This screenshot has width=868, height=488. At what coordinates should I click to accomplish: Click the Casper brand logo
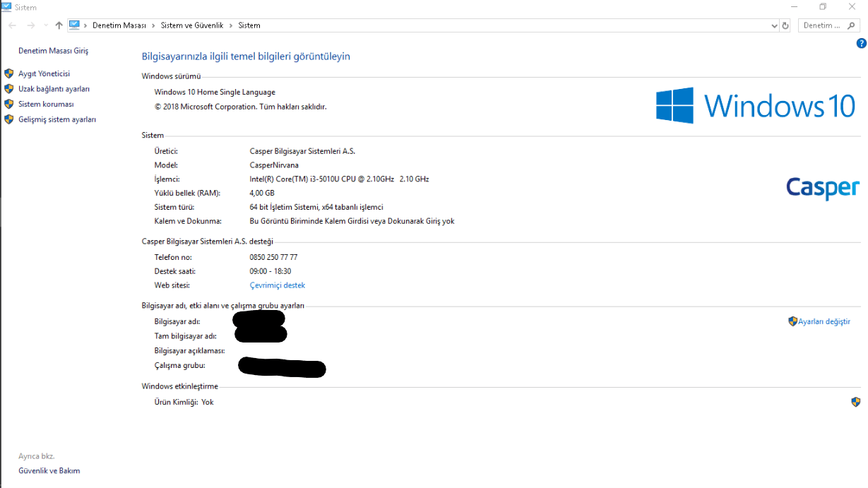(x=823, y=188)
